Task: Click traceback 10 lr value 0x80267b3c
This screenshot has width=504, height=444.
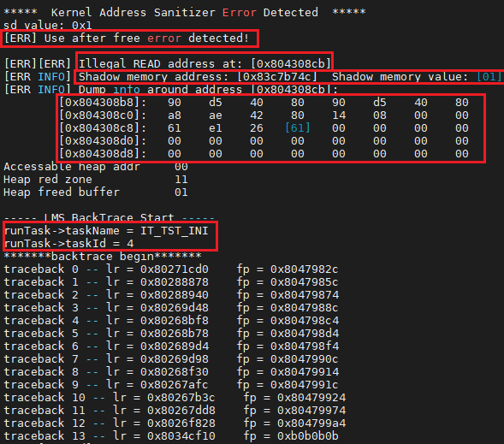Action: coord(181,398)
